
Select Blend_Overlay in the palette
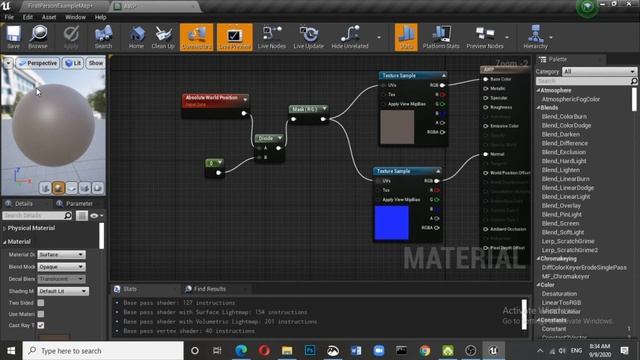pyautogui.click(x=561, y=206)
